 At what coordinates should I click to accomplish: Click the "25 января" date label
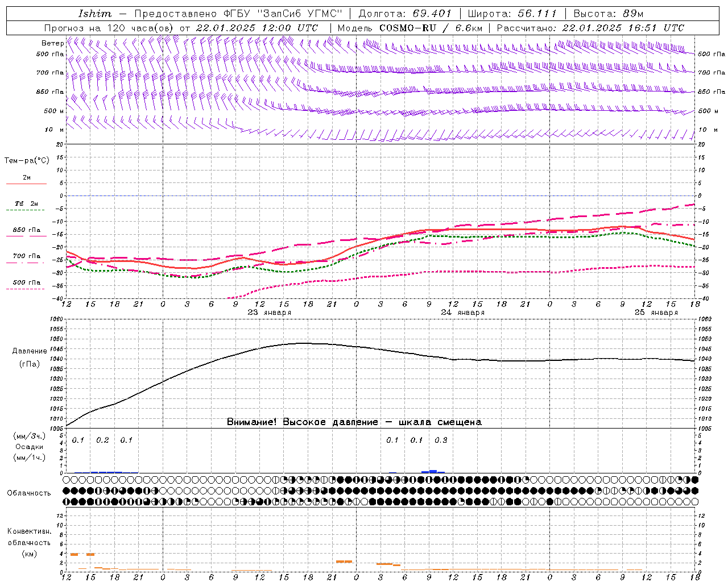[x=656, y=313]
